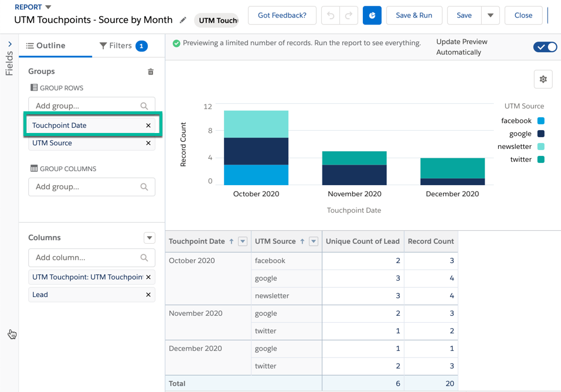Click Save & Run
The width and height of the screenshot is (561, 392).
(x=414, y=15)
